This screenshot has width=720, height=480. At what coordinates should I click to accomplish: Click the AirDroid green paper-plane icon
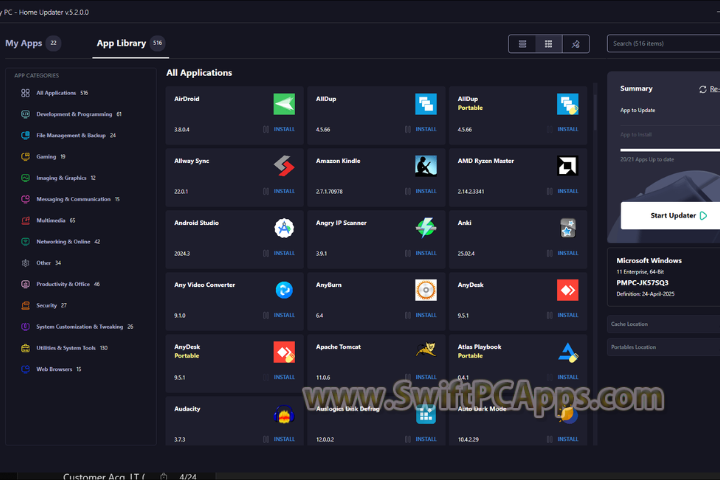(x=284, y=104)
